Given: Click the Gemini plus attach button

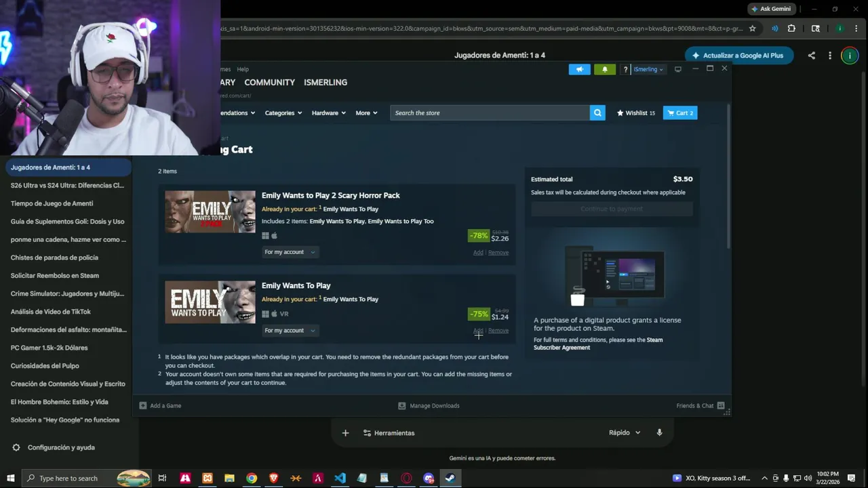Looking at the screenshot, I should (345, 432).
